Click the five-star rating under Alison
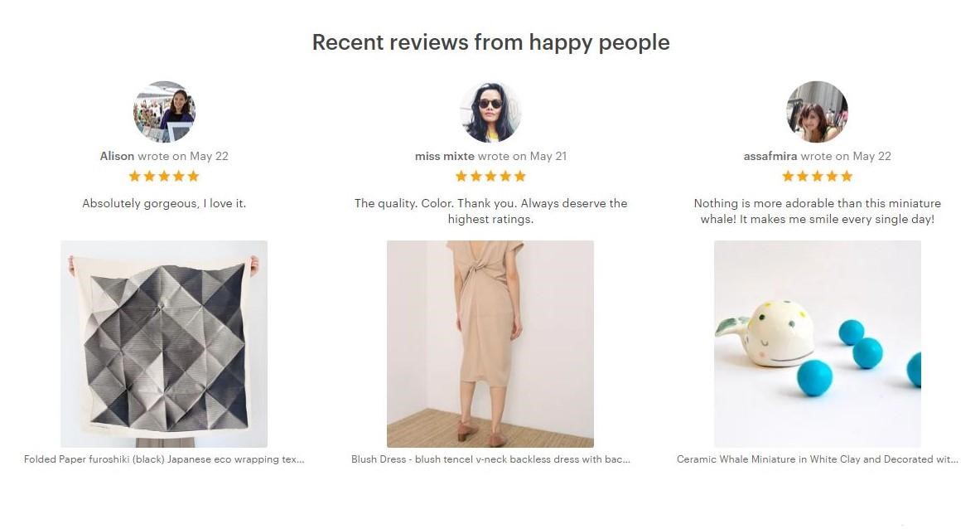Image resolution: width=980 pixels, height=529 pixels. 164,177
